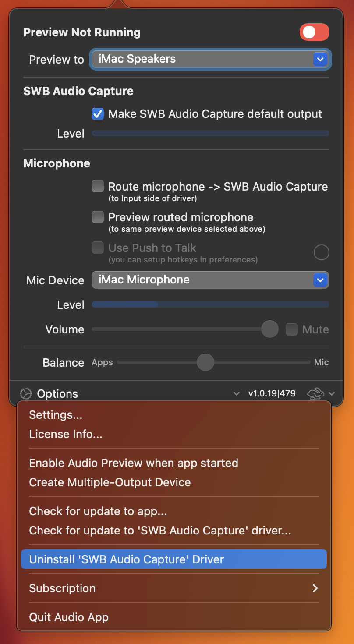Click the Options label

coord(57,394)
